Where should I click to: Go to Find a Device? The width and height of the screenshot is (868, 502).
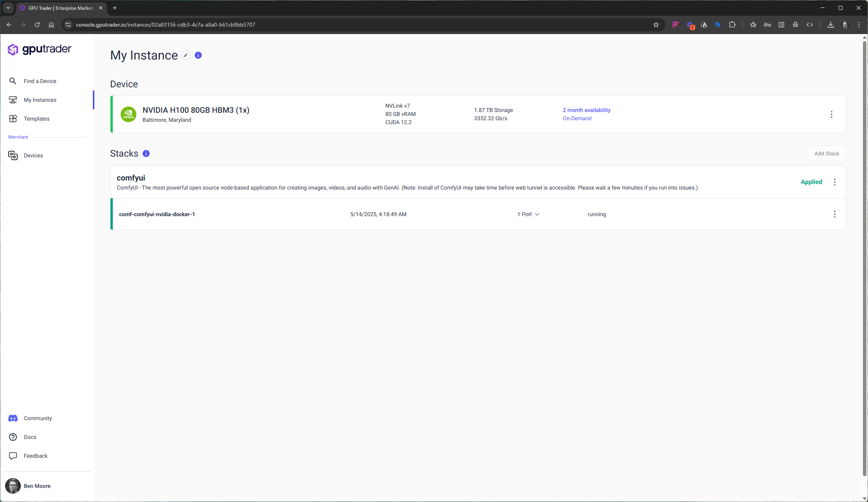pos(40,81)
